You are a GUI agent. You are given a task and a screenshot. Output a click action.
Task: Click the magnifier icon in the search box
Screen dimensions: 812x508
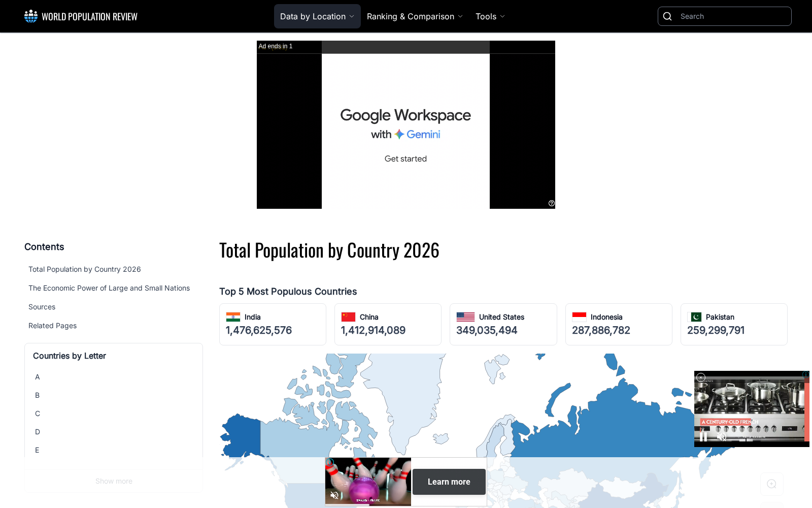point(667,16)
